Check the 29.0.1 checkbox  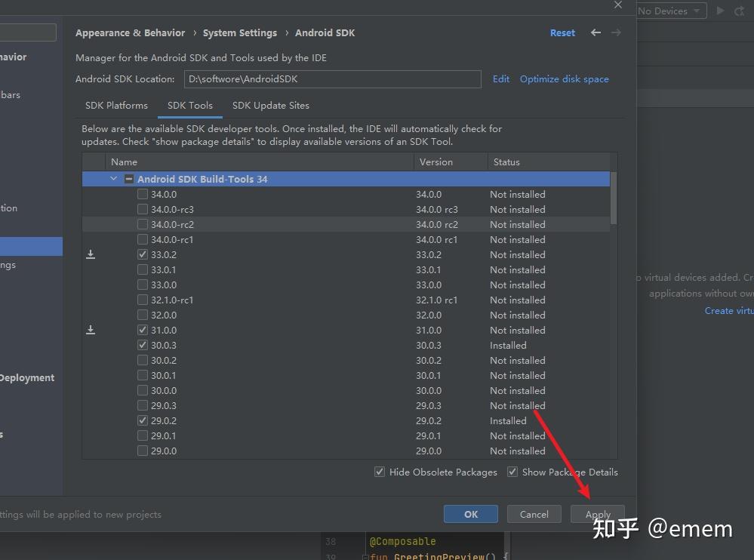pyautogui.click(x=143, y=435)
